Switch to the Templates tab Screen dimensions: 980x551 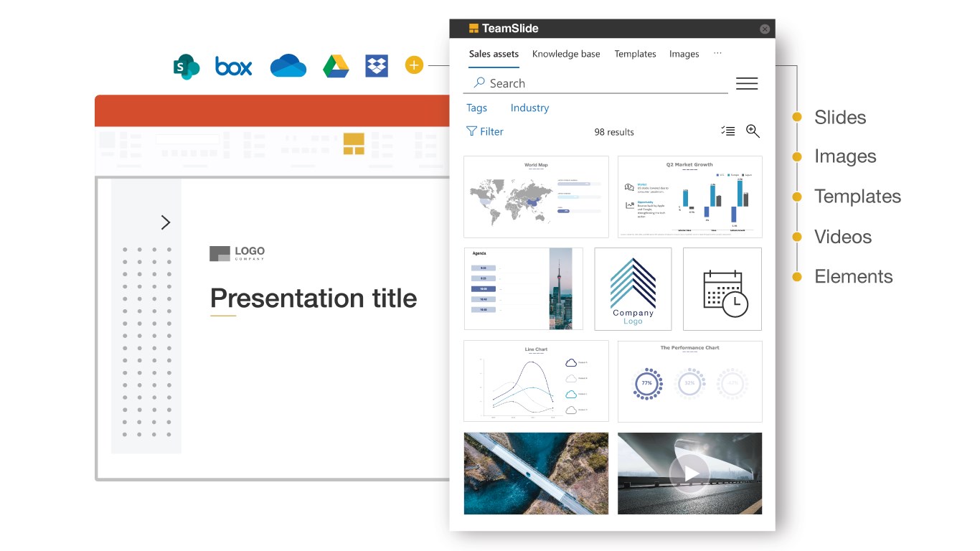click(x=635, y=54)
